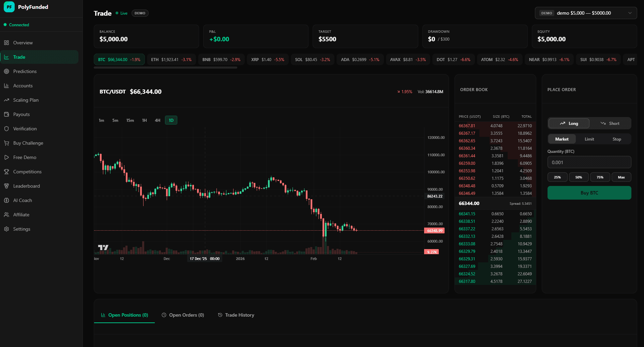Select the Predictions icon in sidebar
Viewport: 644px width, 347px height.
click(x=7, y=71)
